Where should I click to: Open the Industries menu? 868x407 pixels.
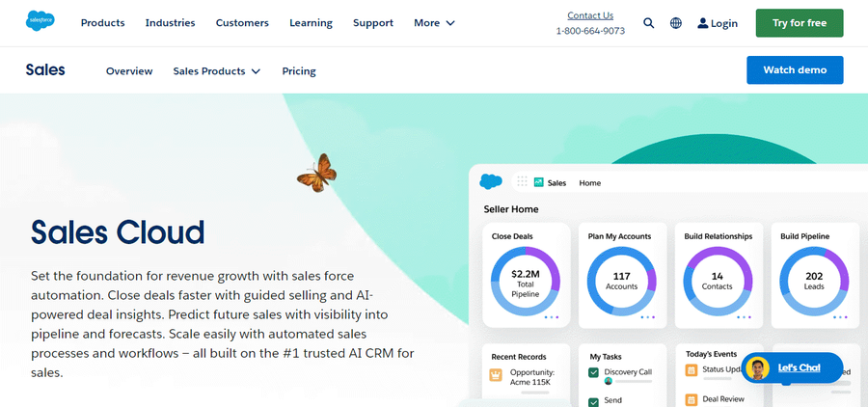pyautogui.click(x=170, y=23)
